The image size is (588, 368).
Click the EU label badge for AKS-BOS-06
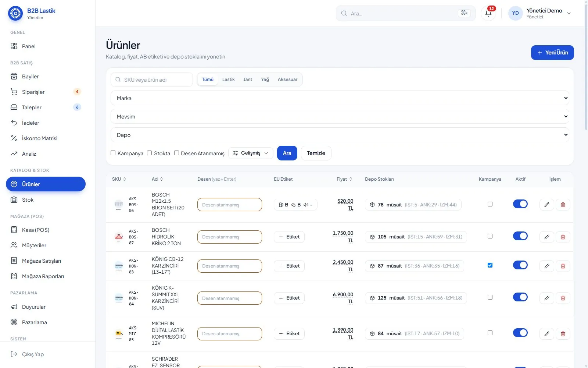[295, 205]
